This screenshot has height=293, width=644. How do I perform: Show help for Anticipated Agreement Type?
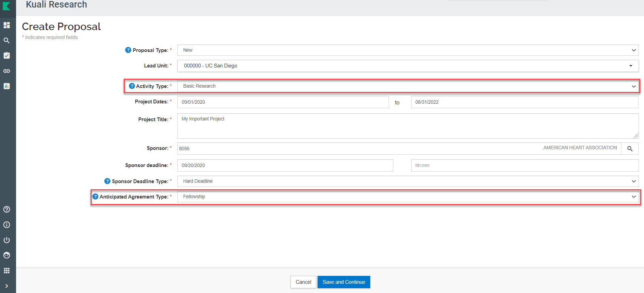coord(95,196)
